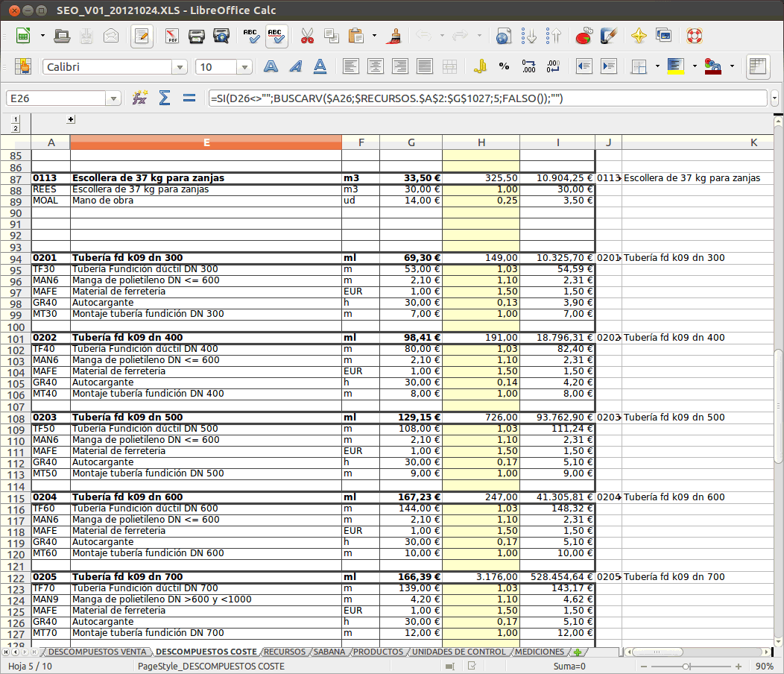Viewport: 784px width, 674px height.
Task: Insert a Hyperlink
Action: pos(503,36)
